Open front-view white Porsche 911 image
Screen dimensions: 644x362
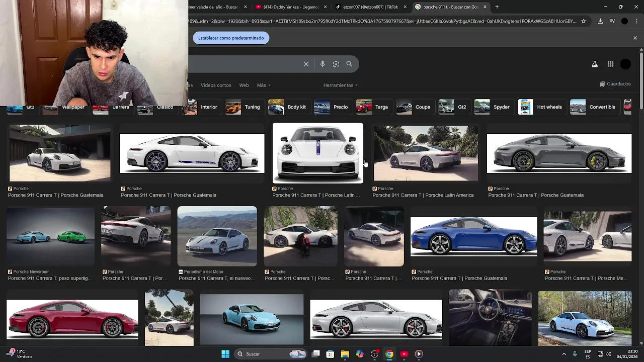317,153
